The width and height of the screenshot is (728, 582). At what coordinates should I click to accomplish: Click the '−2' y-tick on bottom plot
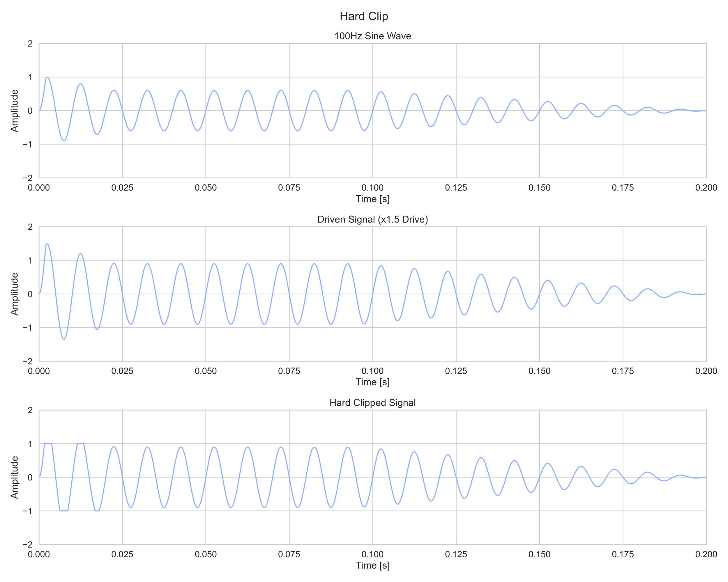[x=28, y=544]
